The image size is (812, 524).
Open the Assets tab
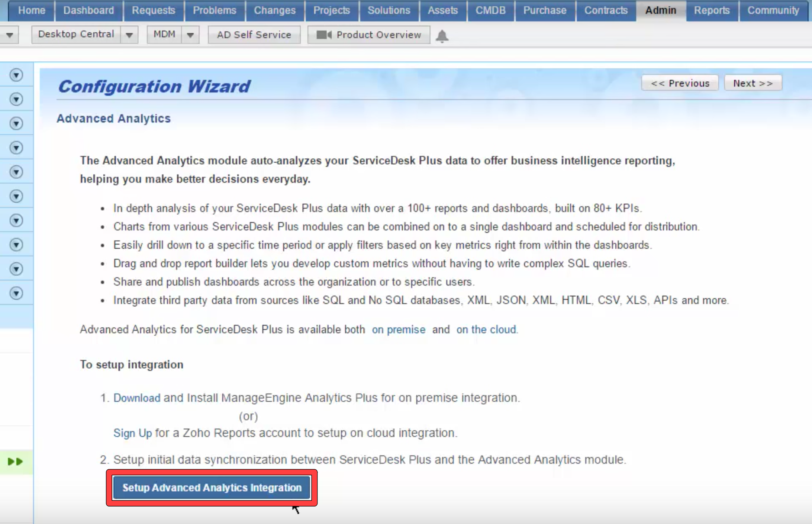442,10
